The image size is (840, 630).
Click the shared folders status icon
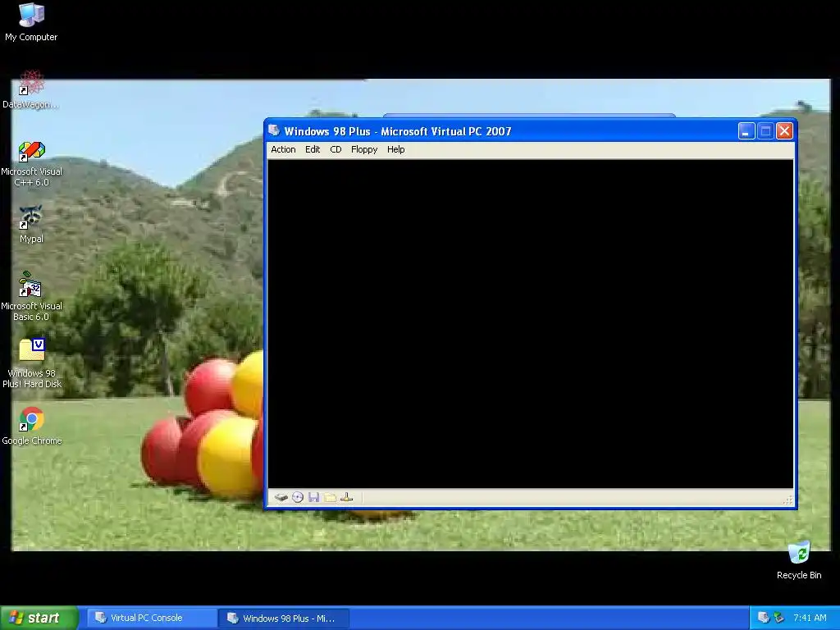tap(330, 498)
